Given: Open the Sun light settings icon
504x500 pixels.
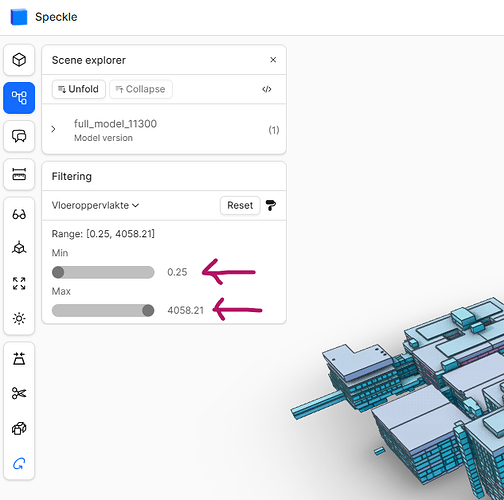Looking at the screenshot, I should pos(19,319).
